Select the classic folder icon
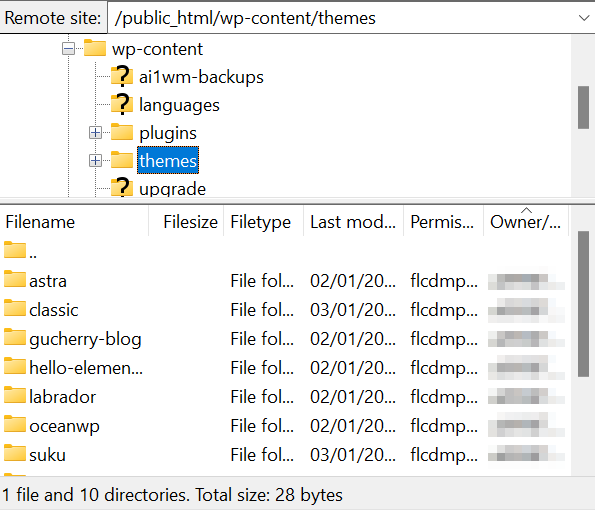Screen dimensions: 595x510 tap(15, 308)
